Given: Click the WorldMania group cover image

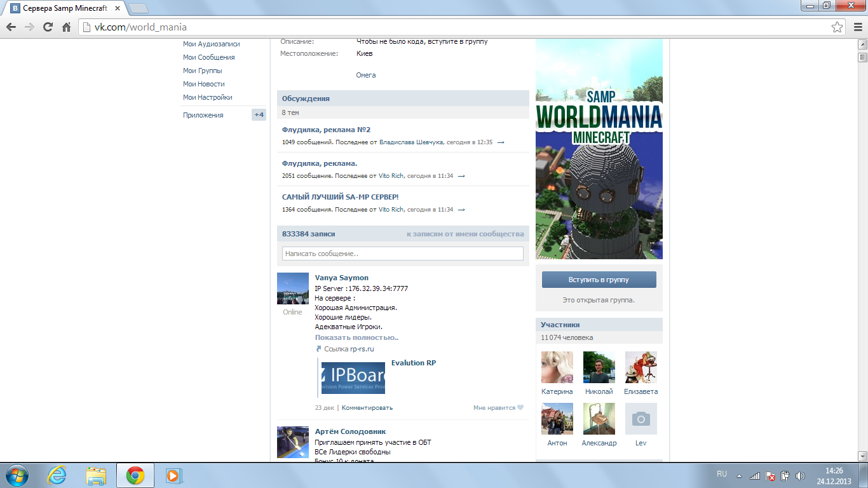Looking at the screenshot, I should point(599,149).
